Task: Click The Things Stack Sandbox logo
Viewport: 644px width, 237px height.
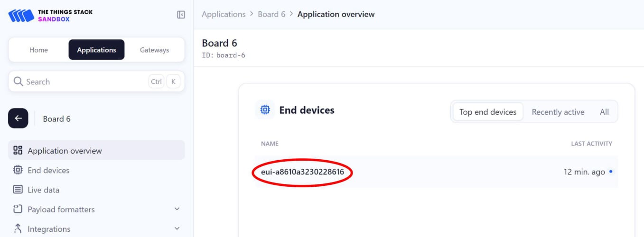Action: point(50,15)
